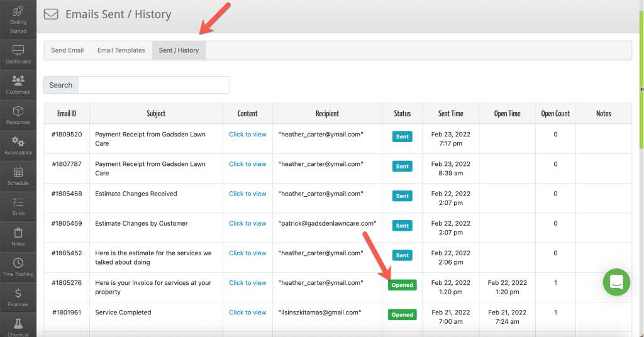Open Automations gears icon
Screen dimensions: 644x337
point(18,141)
